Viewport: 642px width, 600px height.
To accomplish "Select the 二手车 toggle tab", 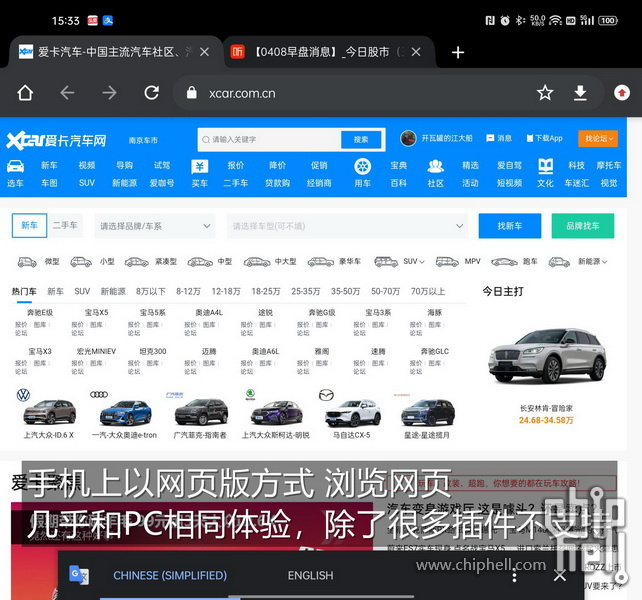I will [x=65, y=225].
